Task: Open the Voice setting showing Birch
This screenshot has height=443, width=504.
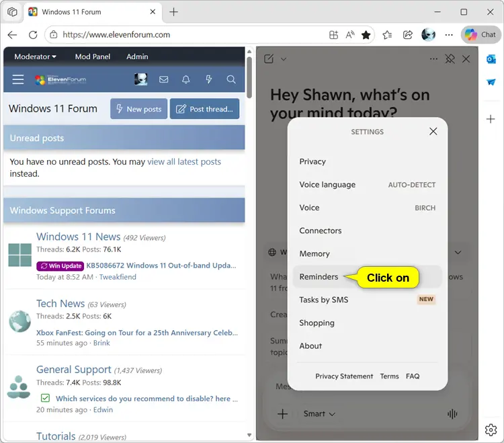Action: 367,208
